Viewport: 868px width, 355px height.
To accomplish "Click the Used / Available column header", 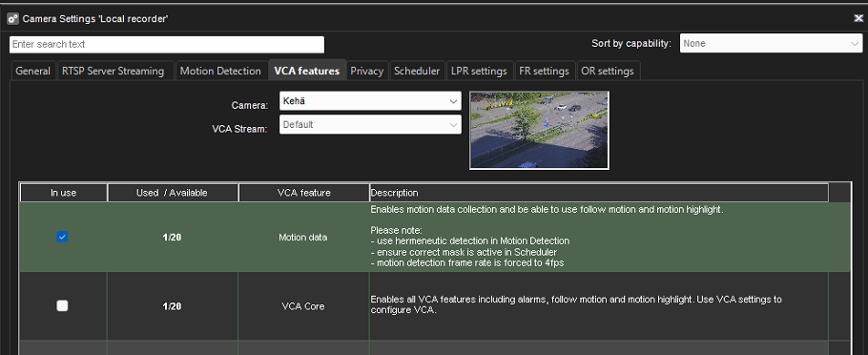I will pyautogui.click(x=172, y=193).
